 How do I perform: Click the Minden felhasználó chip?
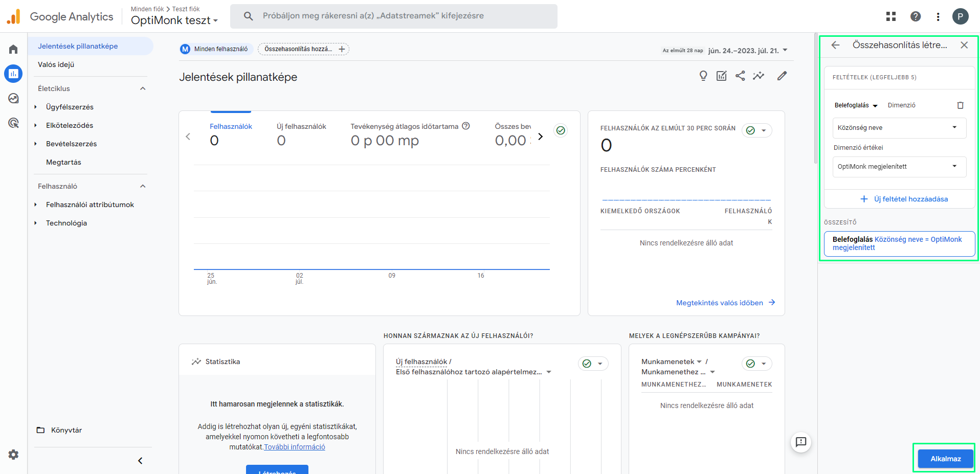[215, 49]
